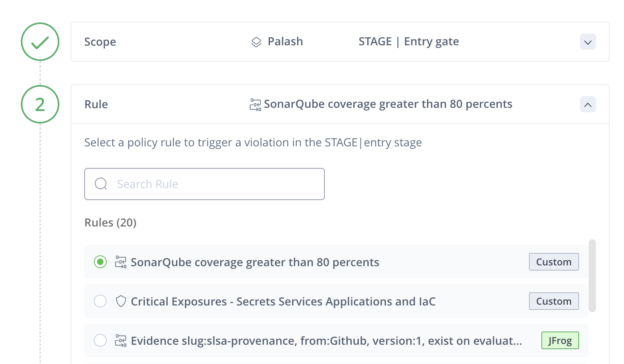This screenshot has width=624, height=364.
Task: Click the green checkmark step circle
Action: pyautogui.click(x=40, y=42)
